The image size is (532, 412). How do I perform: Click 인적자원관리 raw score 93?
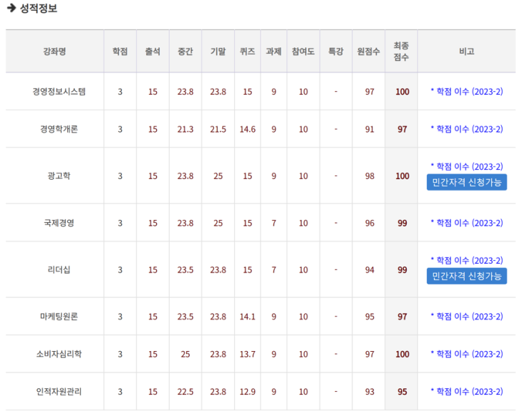[369, 392]
